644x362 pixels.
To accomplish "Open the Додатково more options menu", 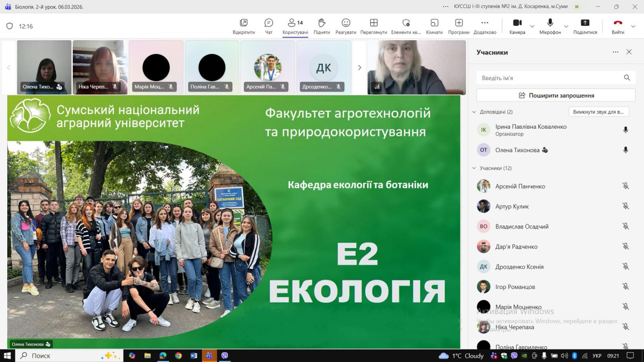I will point(485,23).
